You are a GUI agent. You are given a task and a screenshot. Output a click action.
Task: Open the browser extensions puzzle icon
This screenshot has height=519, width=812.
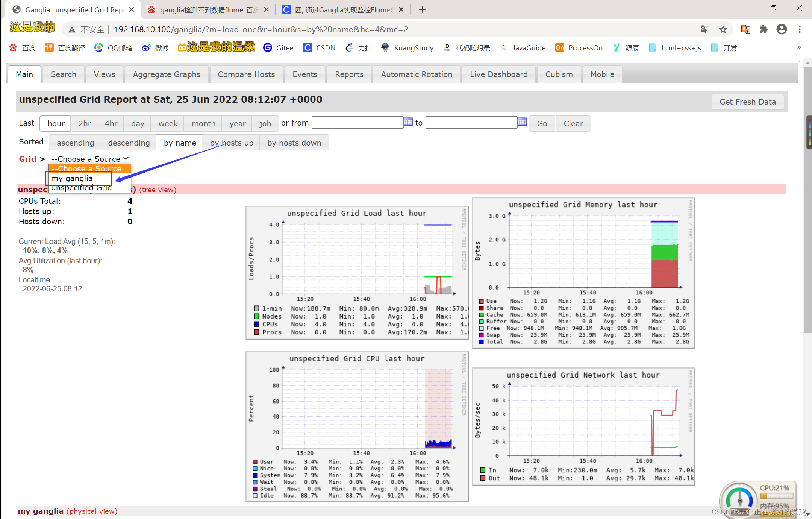(x=764, y=29)
